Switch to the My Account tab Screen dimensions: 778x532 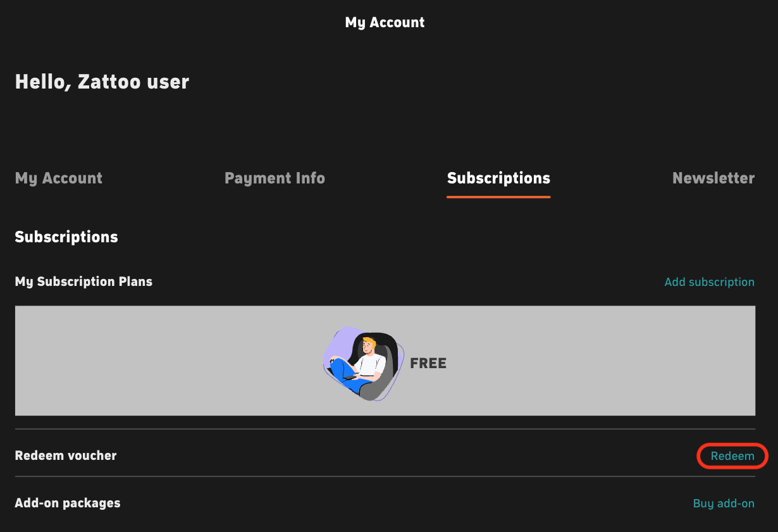click(x=59, y=178)
